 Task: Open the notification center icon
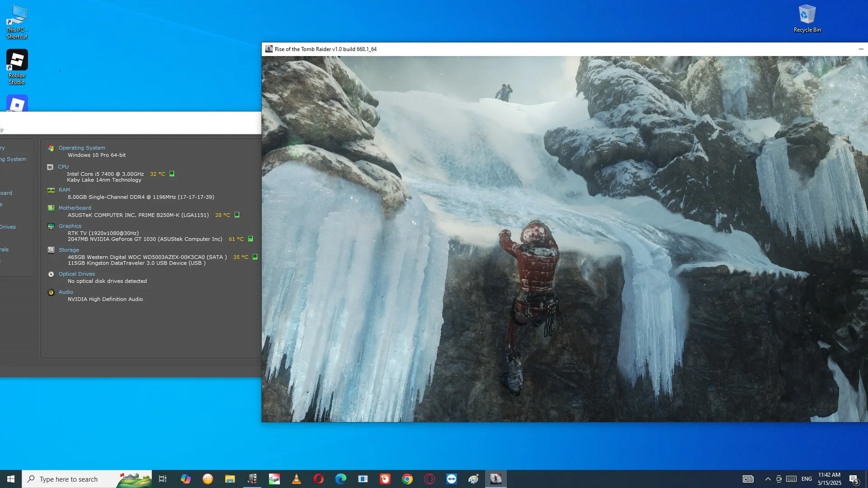[854, 479]
